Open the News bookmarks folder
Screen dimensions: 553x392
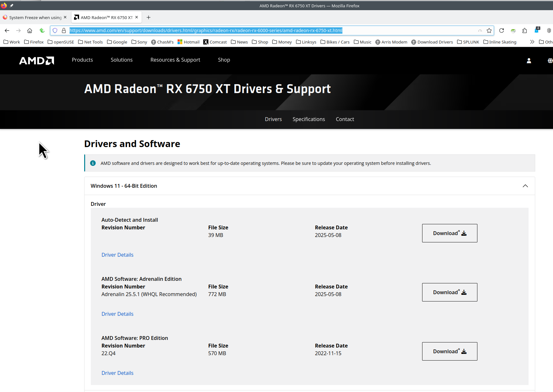click(239, 42)
